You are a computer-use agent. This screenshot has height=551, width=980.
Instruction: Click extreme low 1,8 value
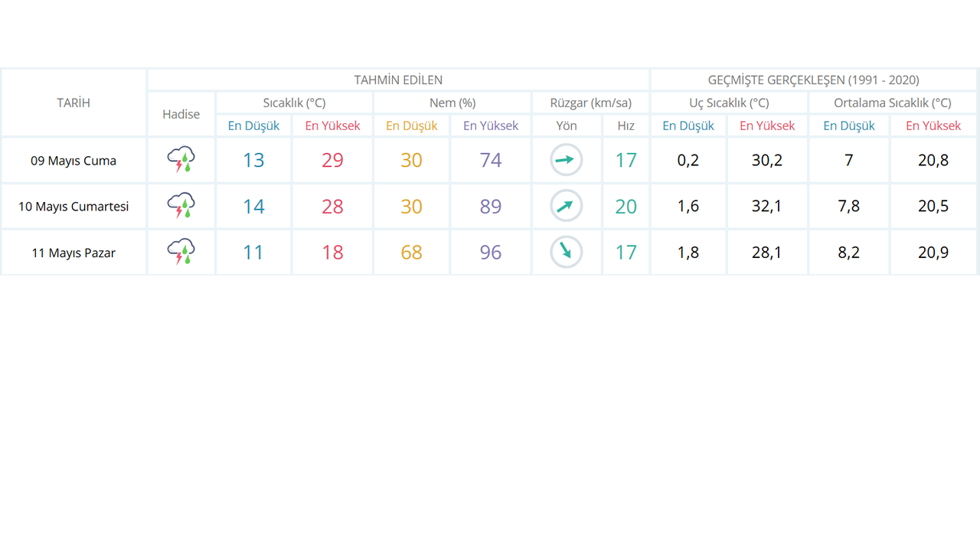click(688, 253)
